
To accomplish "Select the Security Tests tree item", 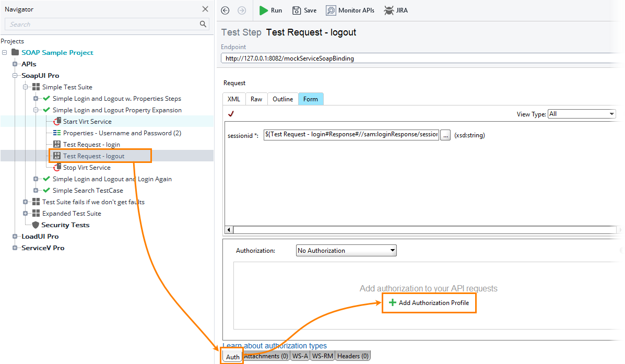I will 65,225.
